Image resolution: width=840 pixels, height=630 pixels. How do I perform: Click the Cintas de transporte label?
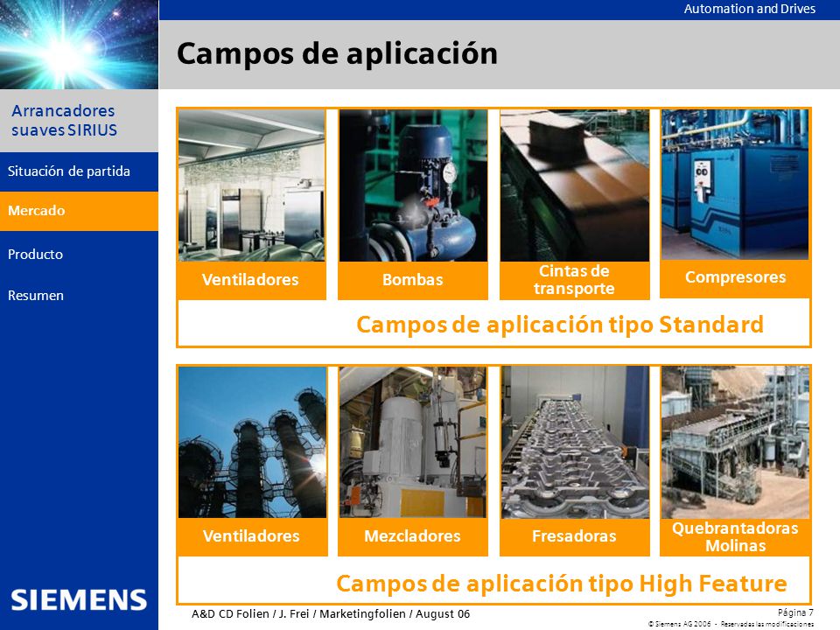tap(574, 280)
